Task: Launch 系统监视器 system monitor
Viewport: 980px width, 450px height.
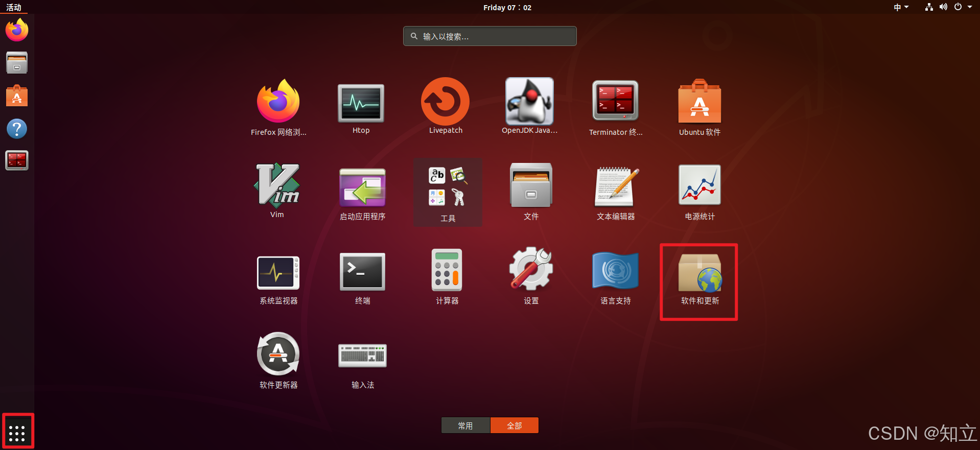Action: 278,273
